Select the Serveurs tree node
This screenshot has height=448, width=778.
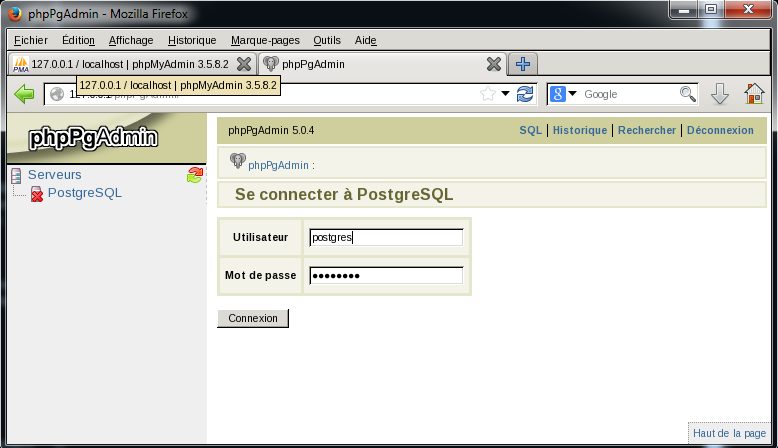(x=54, y=174)
